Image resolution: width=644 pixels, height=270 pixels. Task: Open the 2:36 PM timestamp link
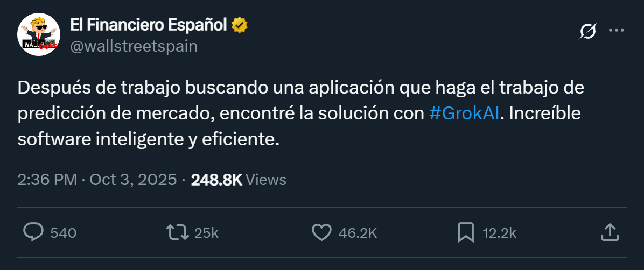47,180
